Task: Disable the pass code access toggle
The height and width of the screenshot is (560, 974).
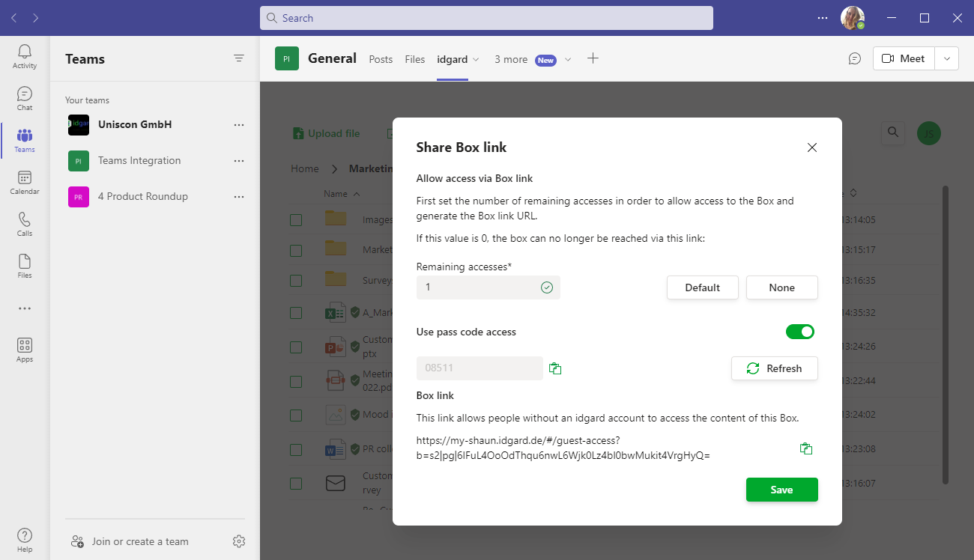Action: point(800,332)
